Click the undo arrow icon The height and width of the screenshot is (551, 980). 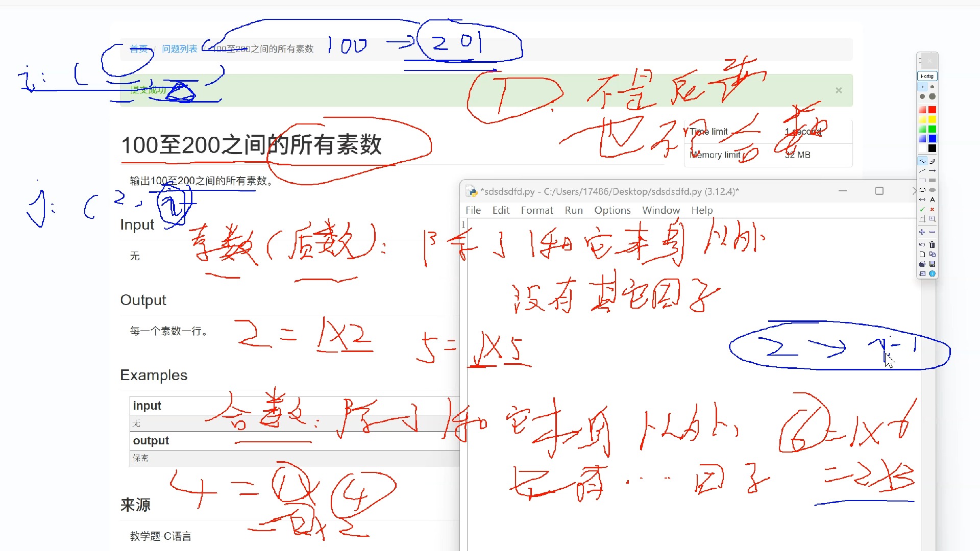[x=922, y=245]
